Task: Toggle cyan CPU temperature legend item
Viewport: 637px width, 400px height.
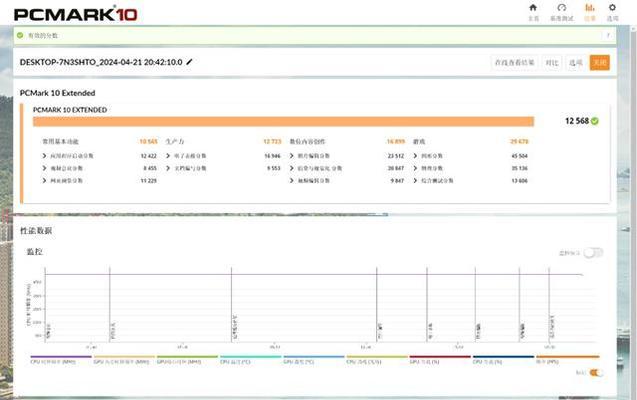Action: (x=251, y=360)
